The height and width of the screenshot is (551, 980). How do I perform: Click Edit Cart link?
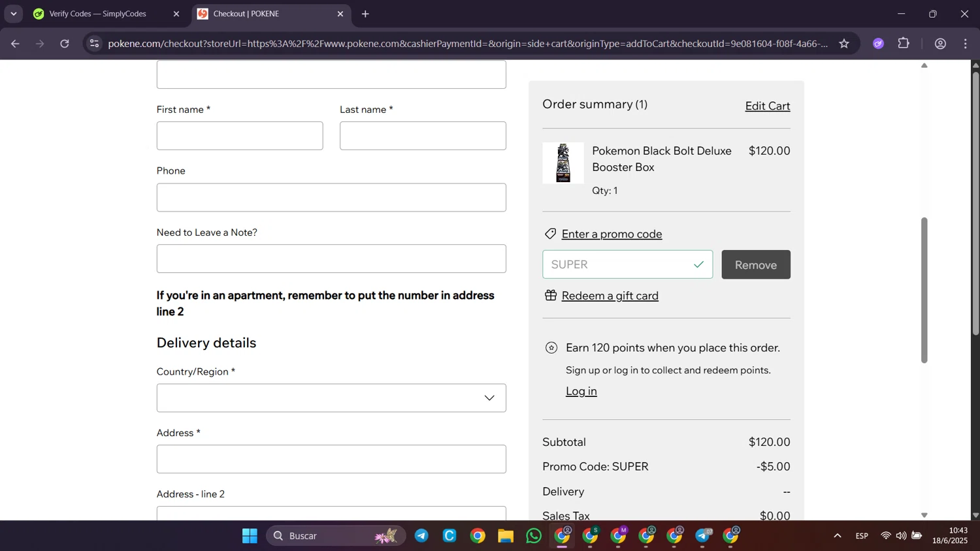768,106
